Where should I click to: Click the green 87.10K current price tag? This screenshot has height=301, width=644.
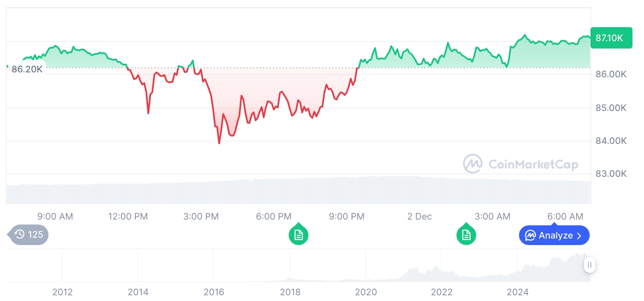(x=611, y=38)
